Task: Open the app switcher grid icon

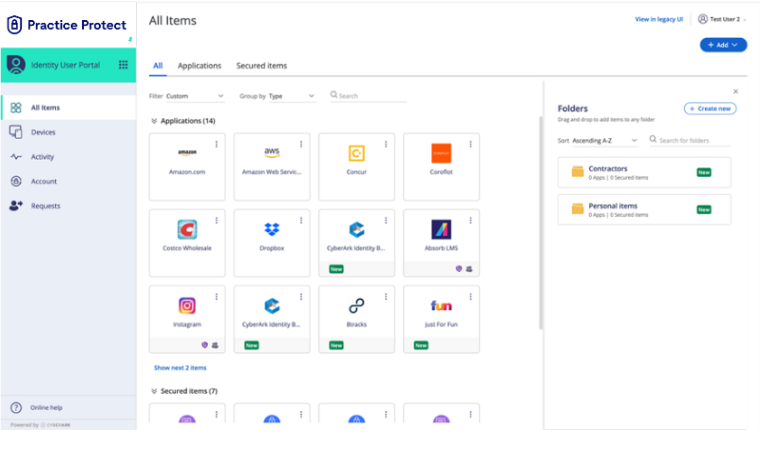Action: [x=123, y=65]
